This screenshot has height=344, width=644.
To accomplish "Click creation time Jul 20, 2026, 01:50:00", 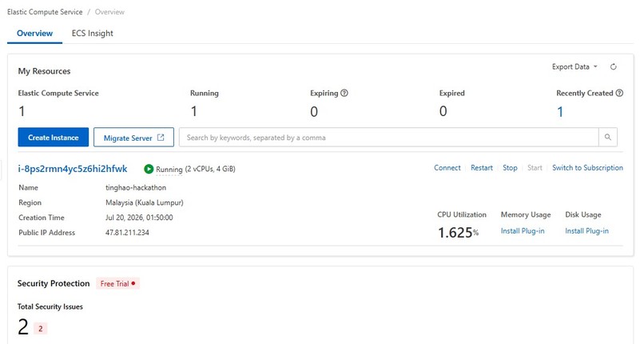I will (x=139, y=218).
